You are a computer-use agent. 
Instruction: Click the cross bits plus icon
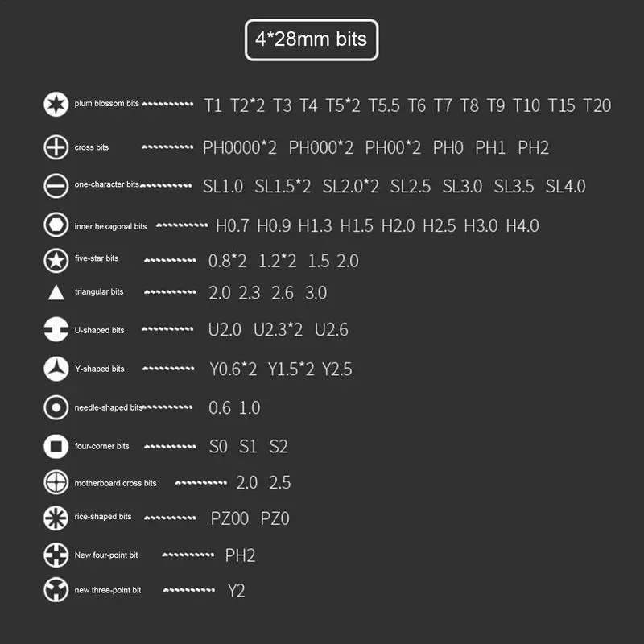click(x=56, y=147)
